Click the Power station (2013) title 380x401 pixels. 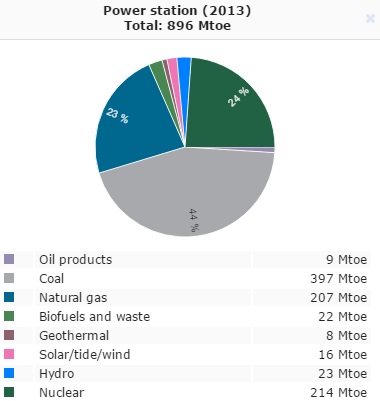click(x=177, y=11)
